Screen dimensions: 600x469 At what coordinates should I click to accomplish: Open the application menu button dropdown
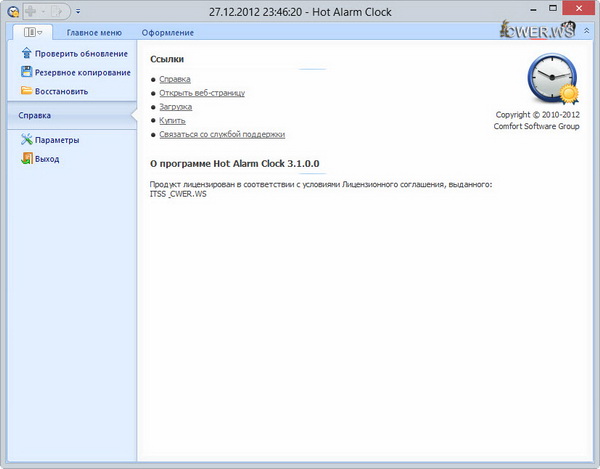click(33, 33)
